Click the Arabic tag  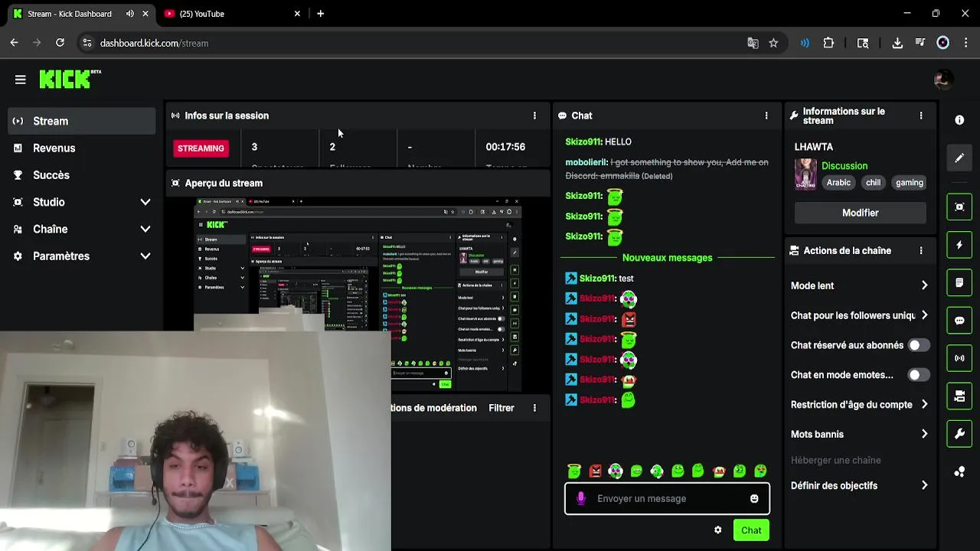click(838, 183)
